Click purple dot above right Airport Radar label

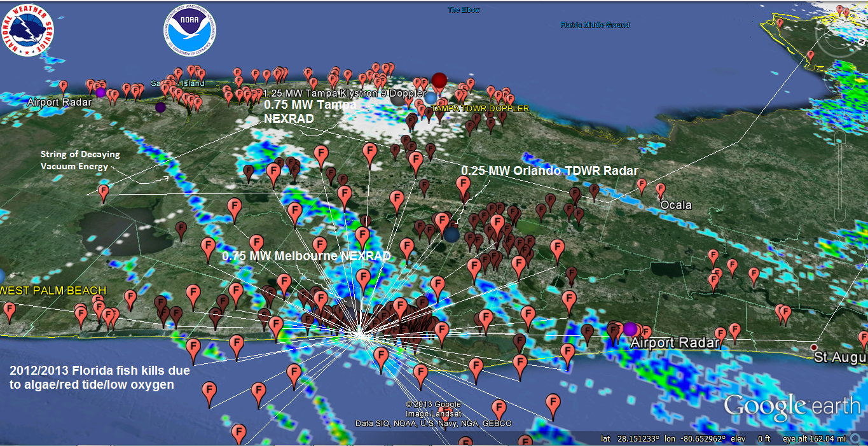click(x=630, y=329)
